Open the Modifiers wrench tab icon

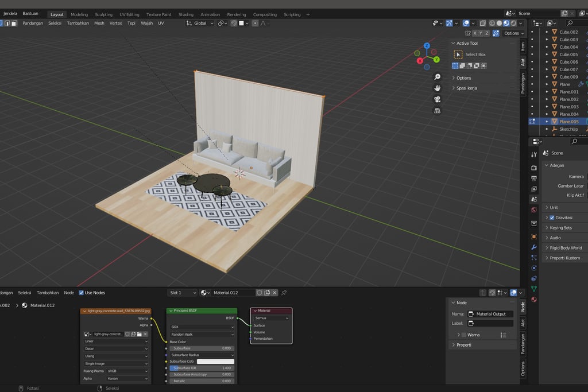pyautogui.click(x=534, y=247)
